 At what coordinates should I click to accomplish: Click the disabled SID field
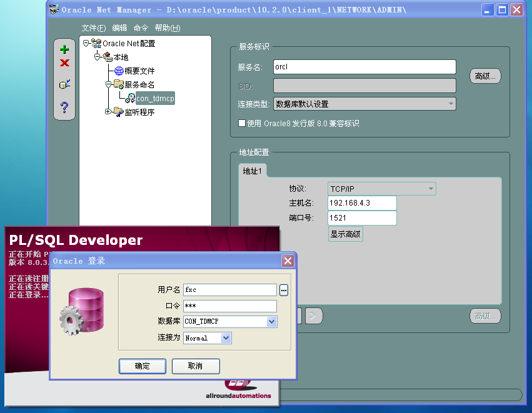364,86
